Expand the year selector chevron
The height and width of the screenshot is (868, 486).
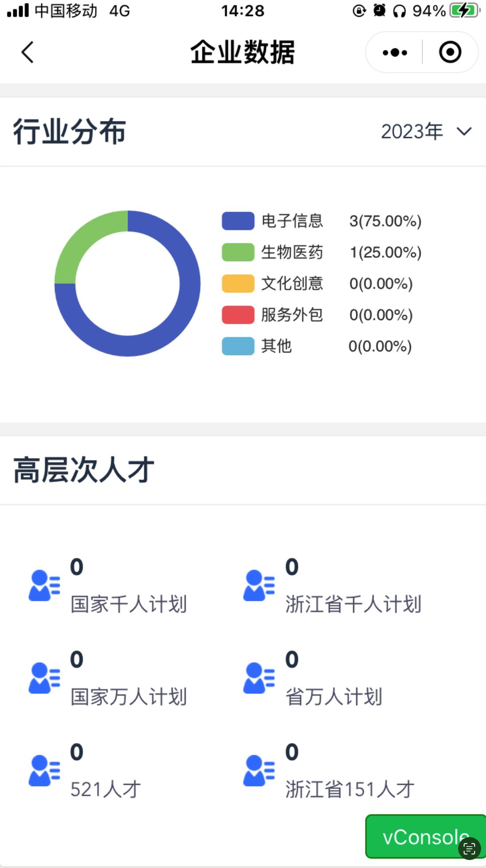[463, 132]
